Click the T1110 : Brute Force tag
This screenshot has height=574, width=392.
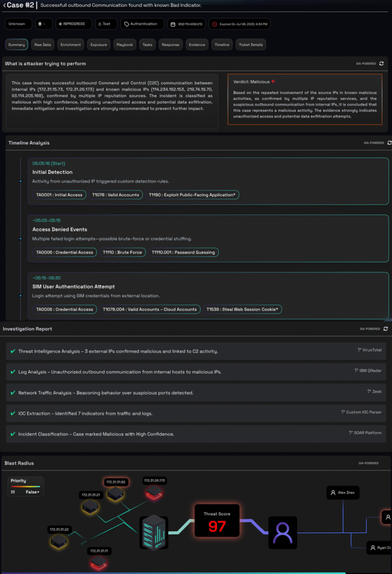(122, 252)
